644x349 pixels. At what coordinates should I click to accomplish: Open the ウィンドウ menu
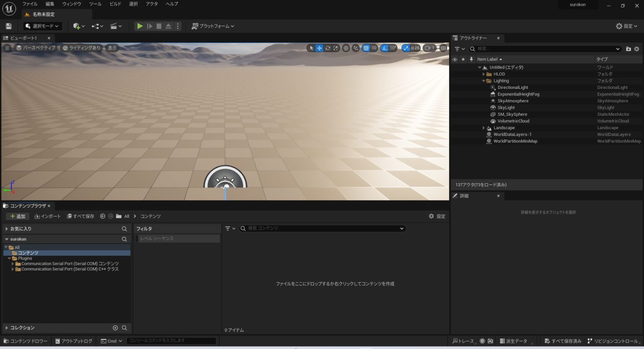point(71,4)
